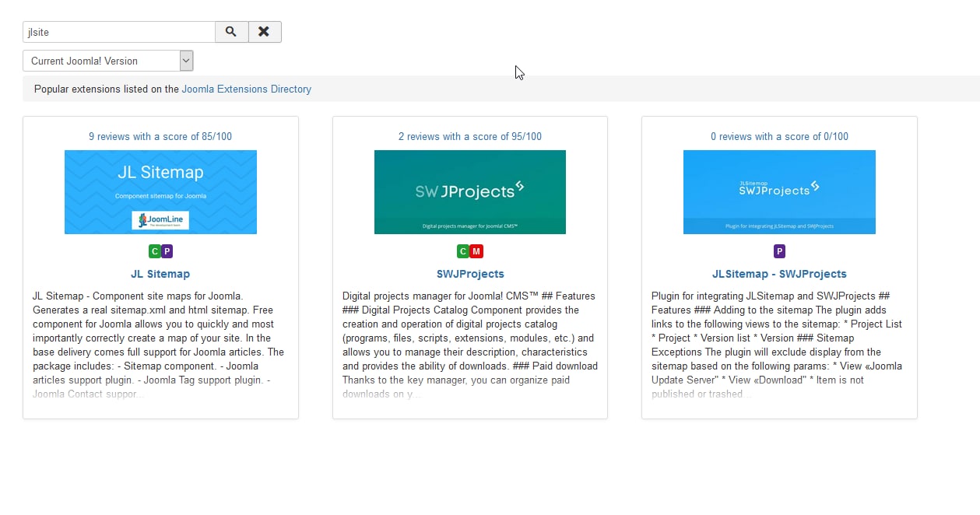Screen dimensions: 980x515
Task: Click the JL Sitemap banner thumbnail
Action: tap(160, 192)
